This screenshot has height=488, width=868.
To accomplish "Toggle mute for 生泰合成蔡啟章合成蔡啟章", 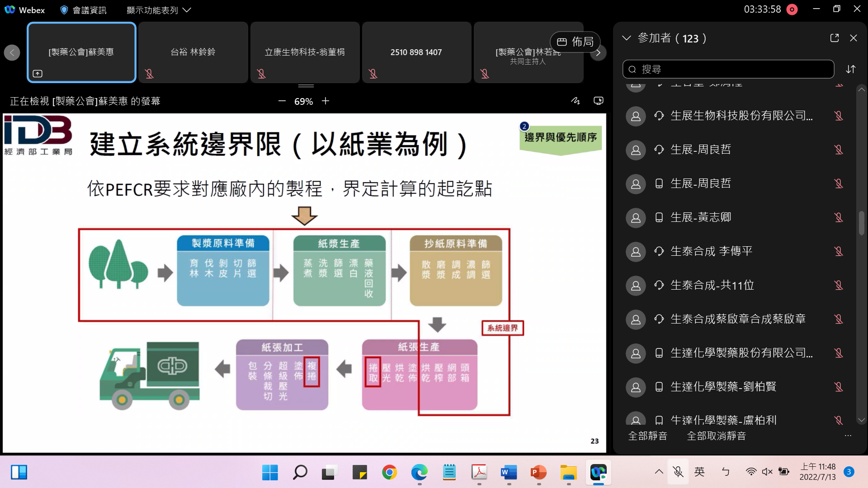I will [x=839, y=319].
